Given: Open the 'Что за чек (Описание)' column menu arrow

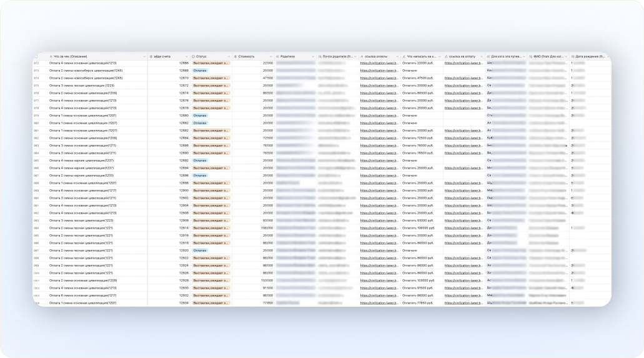Looking at the screenshot, I should tap(144, 57).
